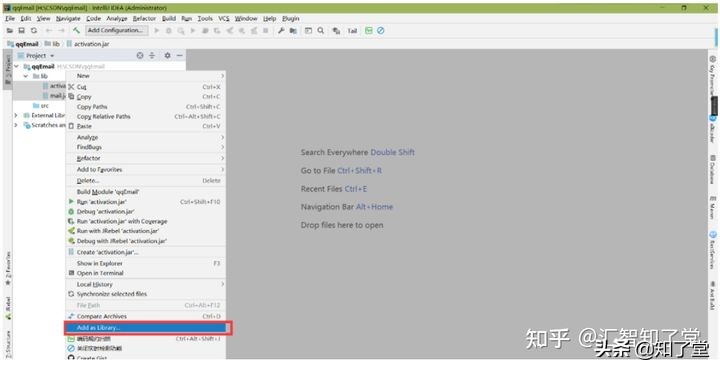Click the green square toolbar icon
The width and height of the screenshot is (720, 369).
[369, 31]
